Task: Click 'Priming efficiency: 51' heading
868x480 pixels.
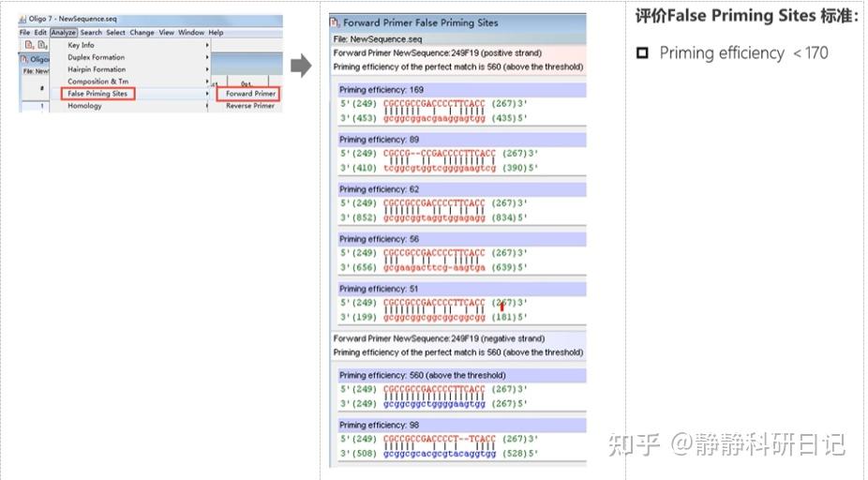Action: tap(380, 289)
